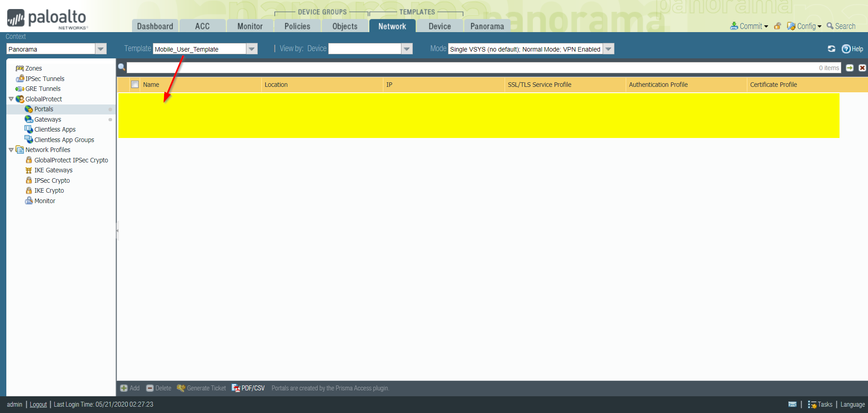Click the IKE Crypto lock icon
Screen dimensions: 868x413
point(29,190)
